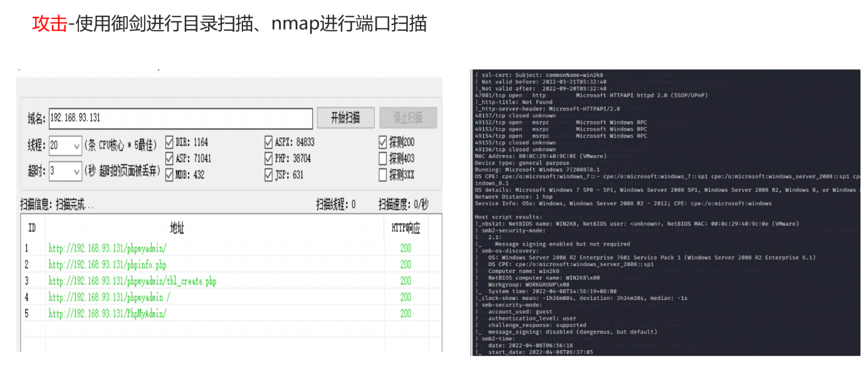Toggle the MDB: 432 checkbox
Screen dimensions: 868x369
[170, 175]
